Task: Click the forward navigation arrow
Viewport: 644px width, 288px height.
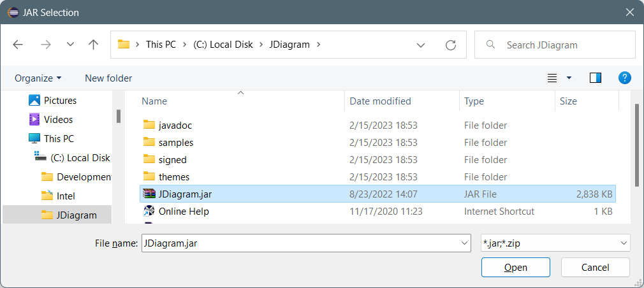Action: [45, 45]
